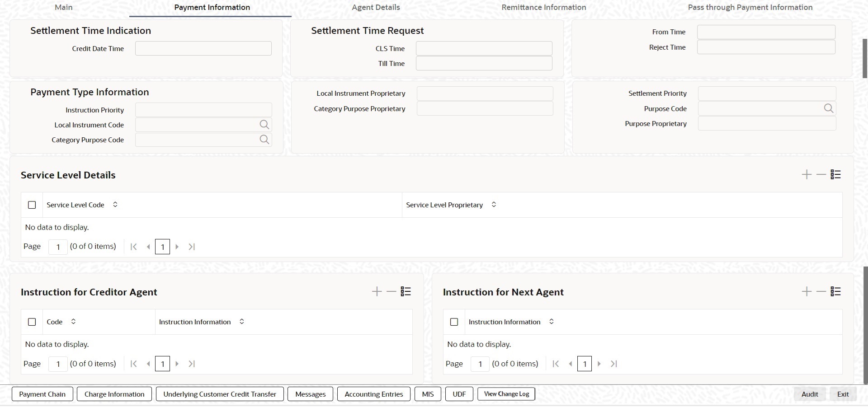Open single view for Next Agent instructions
The width and height of the screenshot is (868, 407).
[x=835, y=292]
